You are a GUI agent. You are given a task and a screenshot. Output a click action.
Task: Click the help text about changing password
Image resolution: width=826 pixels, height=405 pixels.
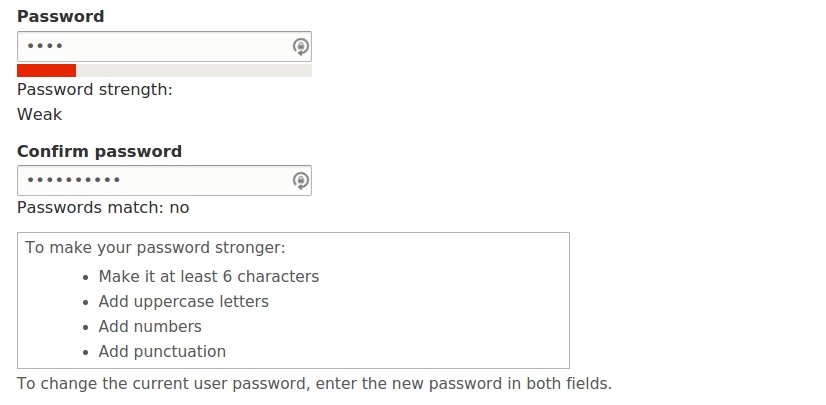click(x=314, y=383)
